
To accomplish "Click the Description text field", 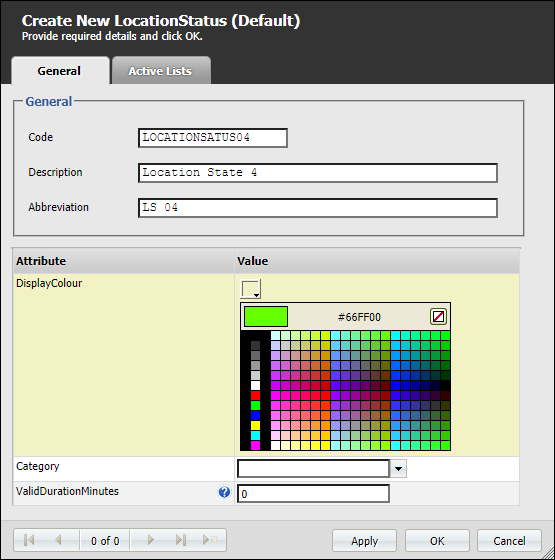I will tap(318, 173).
